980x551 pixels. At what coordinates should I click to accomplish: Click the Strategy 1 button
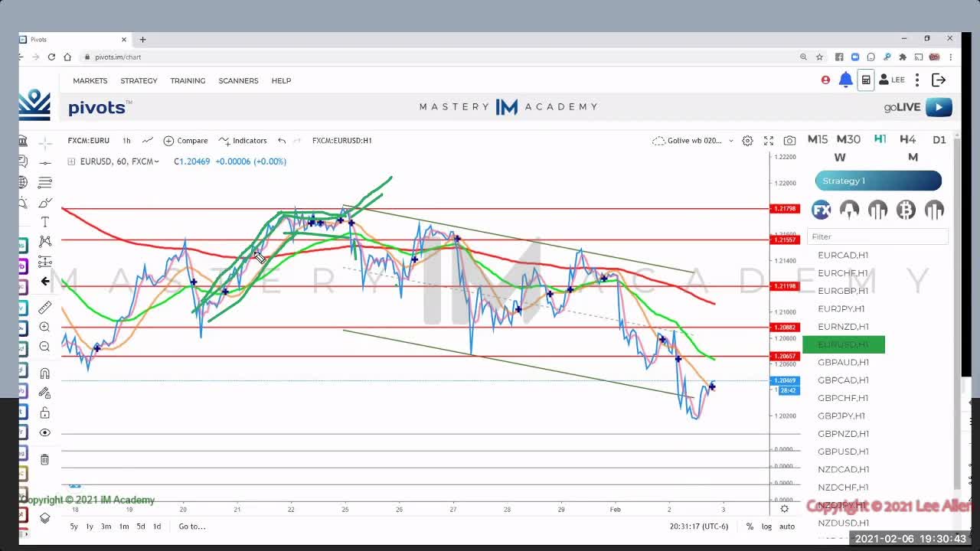(878, 181)
